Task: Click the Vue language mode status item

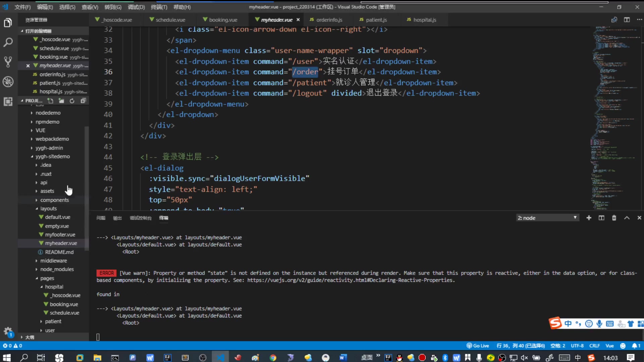Action: pyautogui.click(x=609, y=346)
